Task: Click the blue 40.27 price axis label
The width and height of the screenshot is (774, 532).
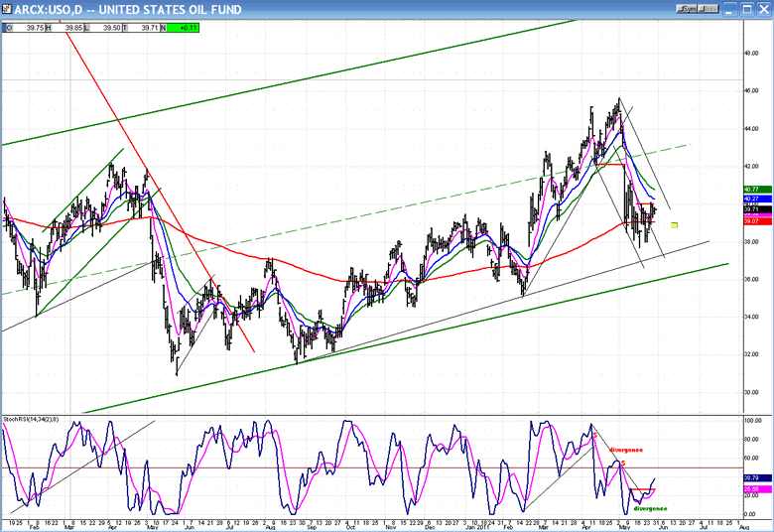Action: 750,199
